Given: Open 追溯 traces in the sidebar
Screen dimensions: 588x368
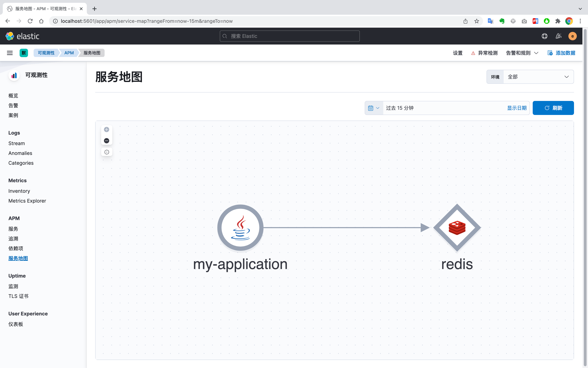Looking at the screenshot, I should click(13, 238).
